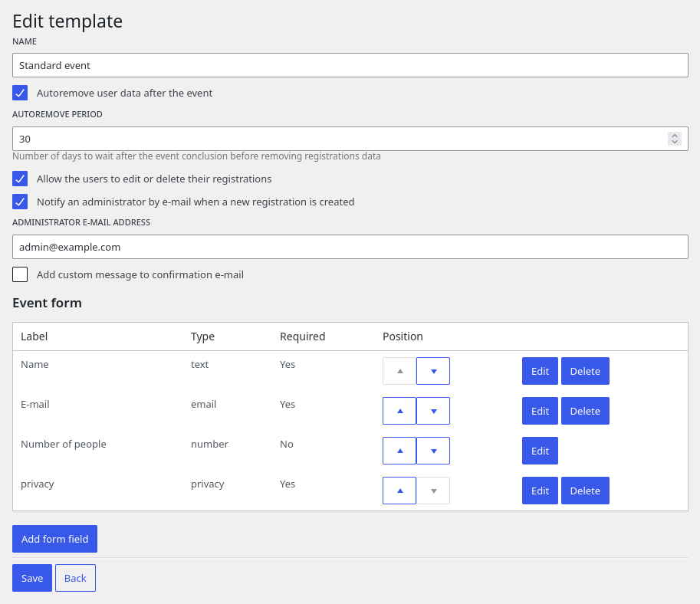Move the Name field down
Screen dimensions: 700x604
click(x=433, y=371)
